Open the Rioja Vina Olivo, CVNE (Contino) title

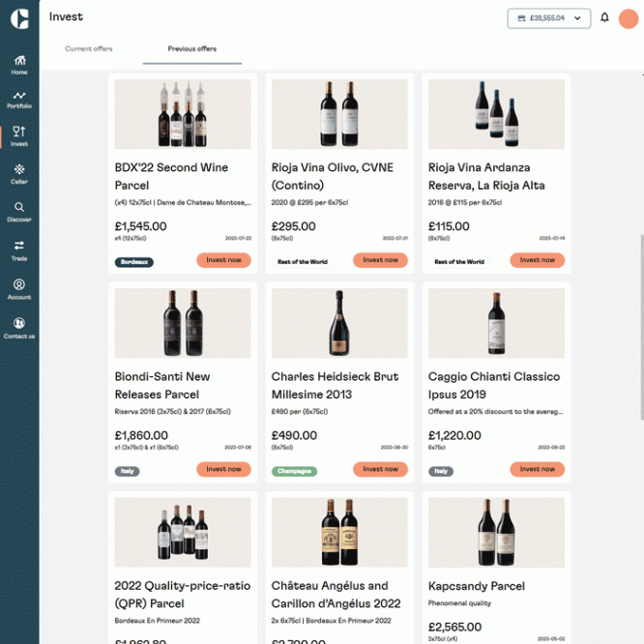coord(333,177)
